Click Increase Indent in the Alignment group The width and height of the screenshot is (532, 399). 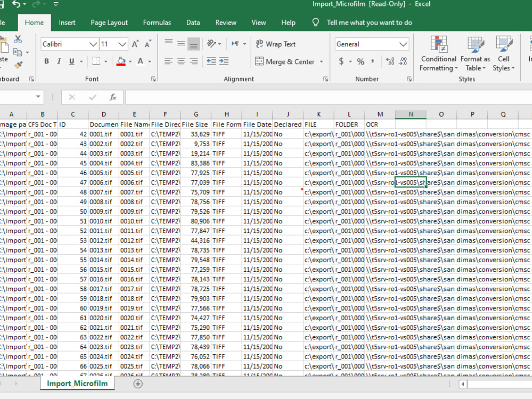pos(224,61)
